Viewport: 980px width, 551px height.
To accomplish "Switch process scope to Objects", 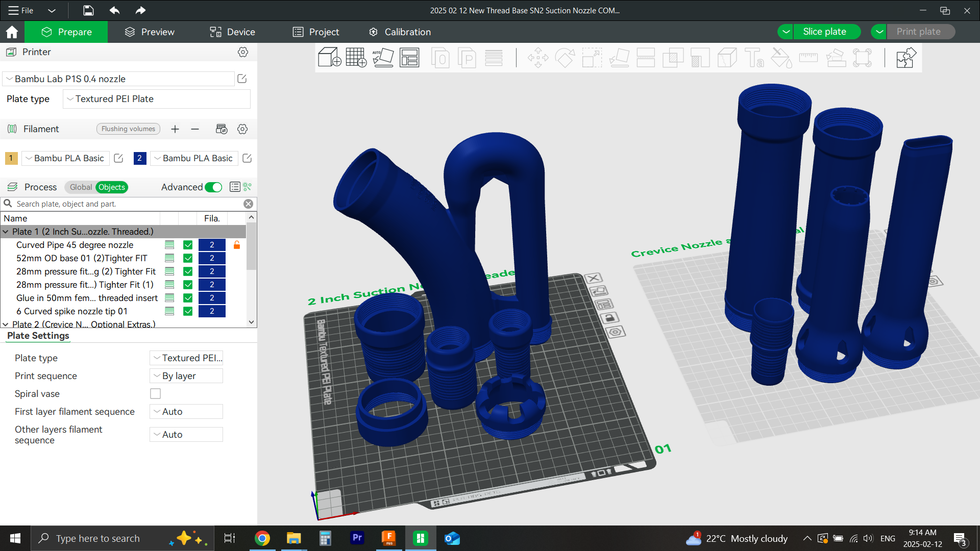I will coord(112,187).
